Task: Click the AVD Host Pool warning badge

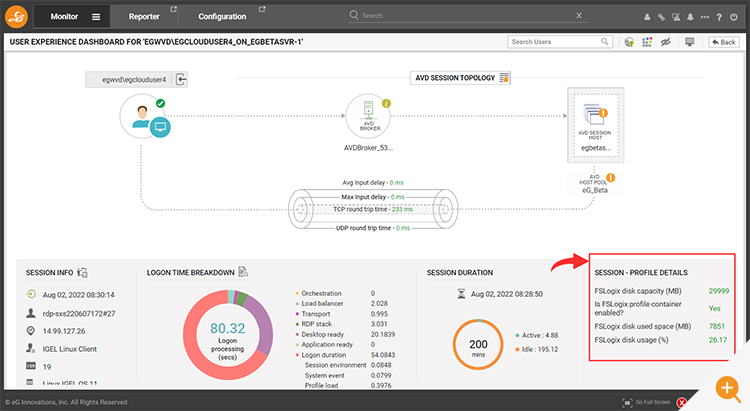Action: click(611, 178)
